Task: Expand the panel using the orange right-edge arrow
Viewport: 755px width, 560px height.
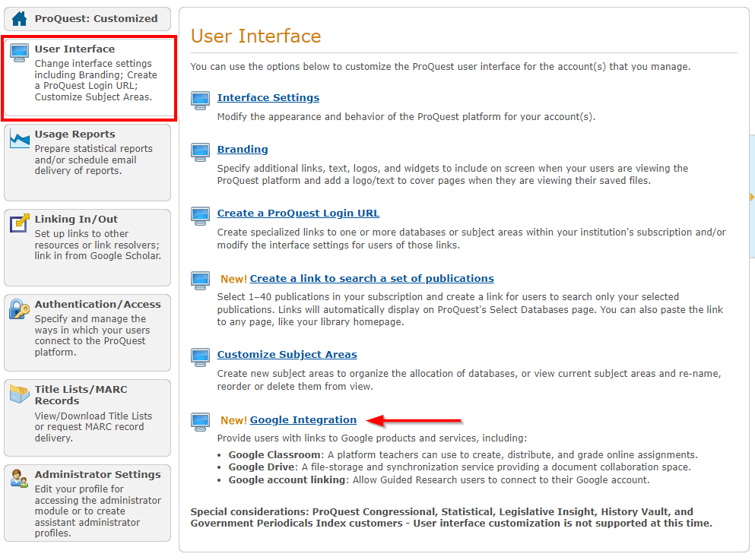Action: pyautogui.click(x=750, y=196)
